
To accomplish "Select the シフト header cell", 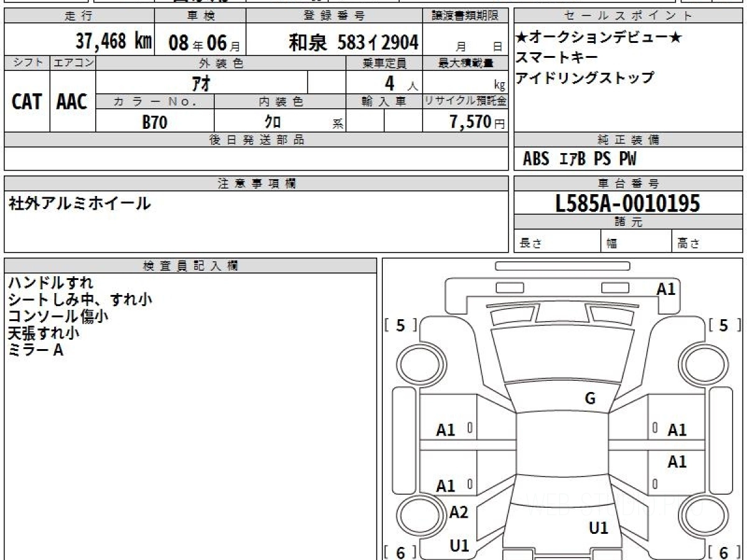I will coord(27,63).
